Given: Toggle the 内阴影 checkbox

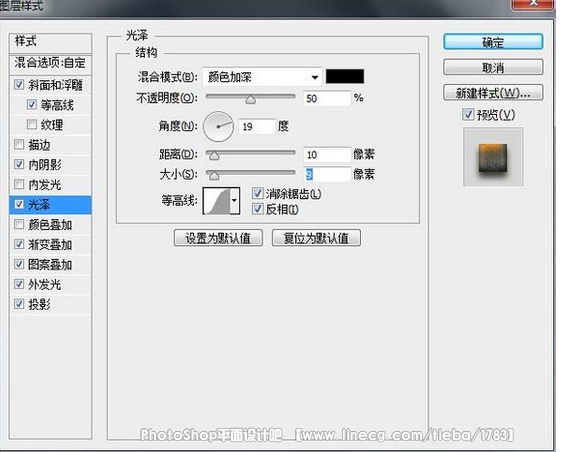Looking at the screenshot, I should click(19, 164).
